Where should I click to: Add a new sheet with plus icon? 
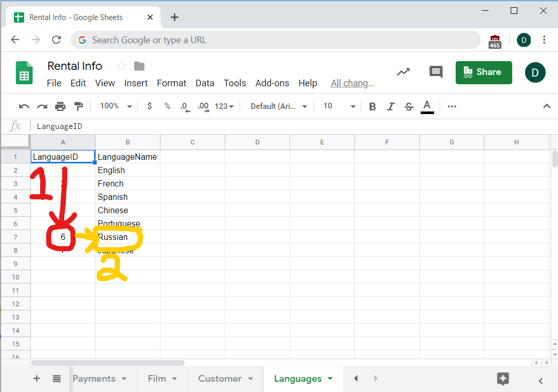(x=37, y=379)
